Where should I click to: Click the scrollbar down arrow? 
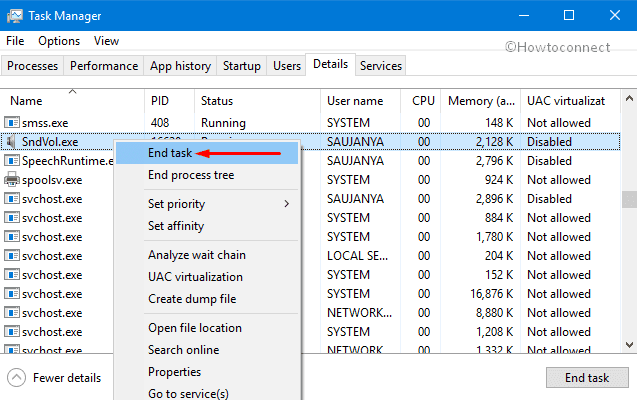click(x=629, y=345)
